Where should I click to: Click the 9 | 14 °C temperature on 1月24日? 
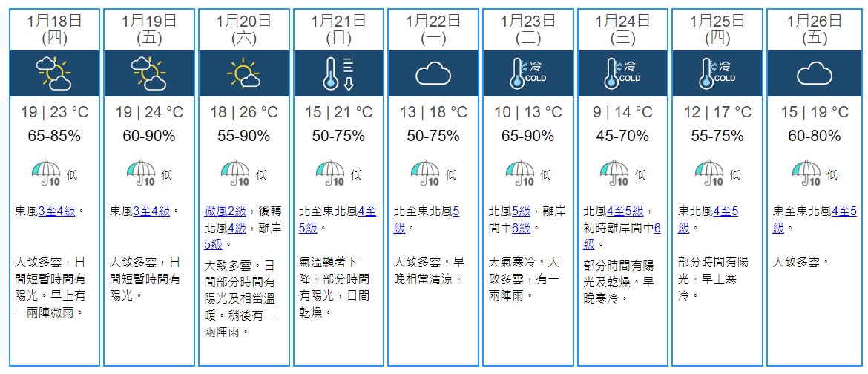pos(622,113)
